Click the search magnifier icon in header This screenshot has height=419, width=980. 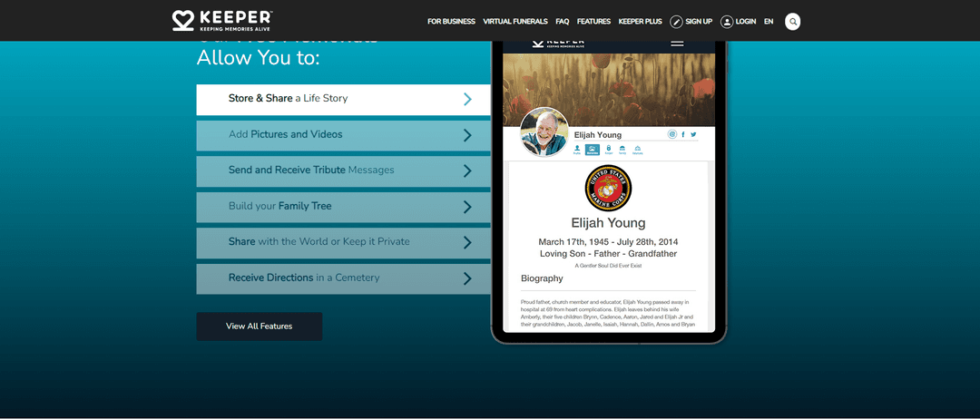[x=792, y=21]
